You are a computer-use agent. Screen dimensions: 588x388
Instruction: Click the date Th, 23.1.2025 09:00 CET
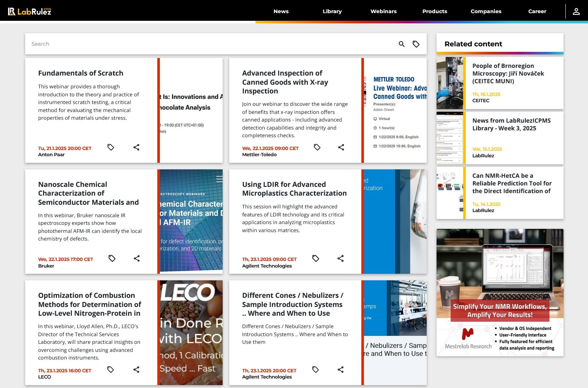pyautogui.click(x=270, y=260)
